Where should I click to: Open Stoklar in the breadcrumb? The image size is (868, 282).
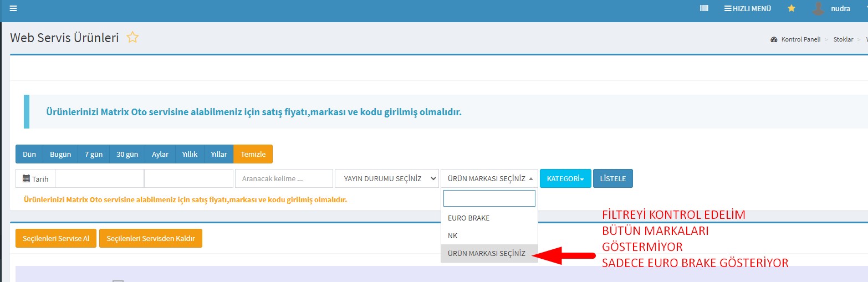pyautogui.click(x=843, y=39)
